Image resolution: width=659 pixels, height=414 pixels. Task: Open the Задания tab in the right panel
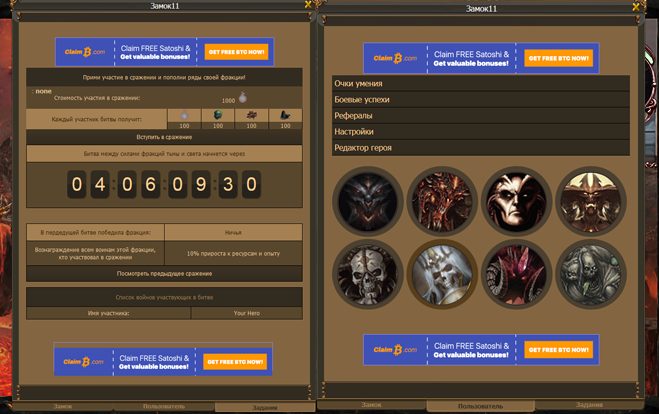coord(589,405)
